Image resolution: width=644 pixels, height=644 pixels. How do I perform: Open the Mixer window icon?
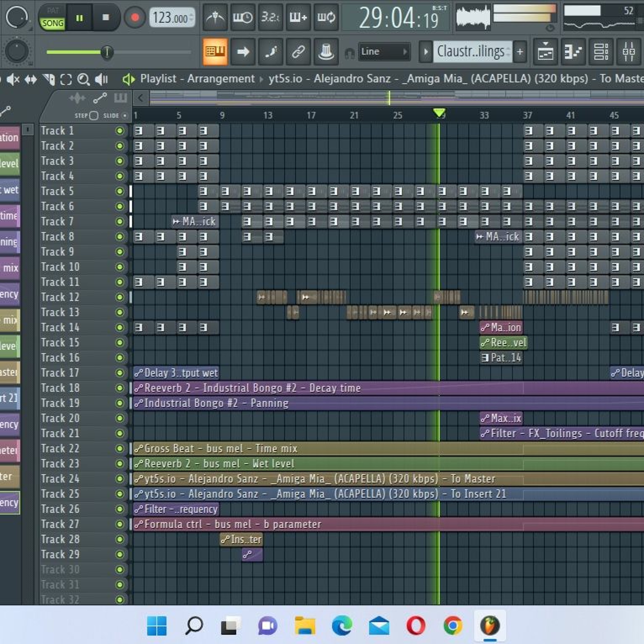click(629, 52)
